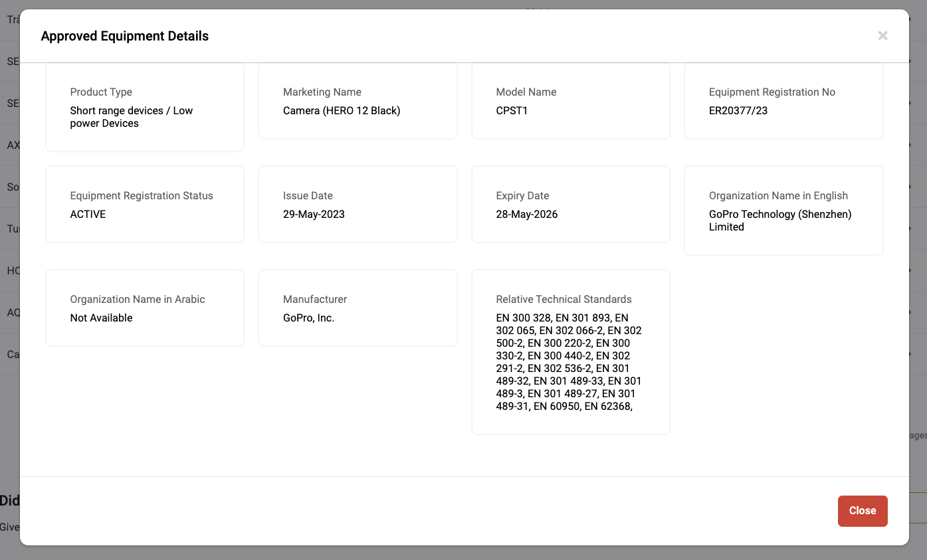The image size is (927, 560).
Task: Click the Organization Name in Arabic label
Action: coord(138,300)
